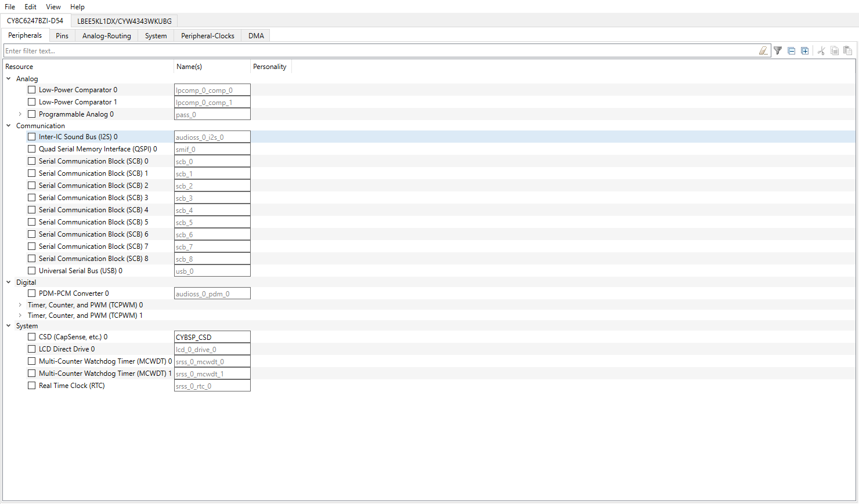
Task: Check Programmable Analog 0
Action: 32,114
